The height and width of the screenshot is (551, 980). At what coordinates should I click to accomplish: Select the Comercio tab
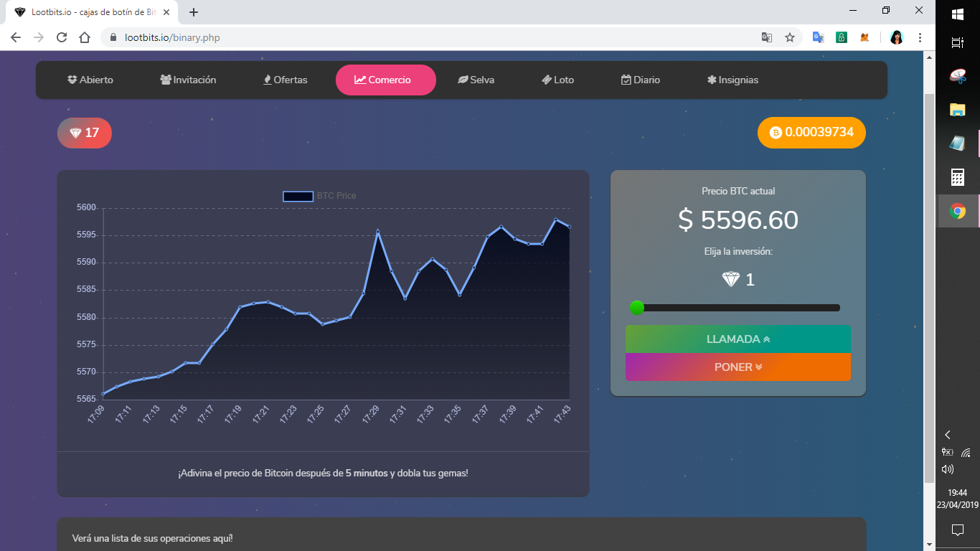(x=386, y=80)
